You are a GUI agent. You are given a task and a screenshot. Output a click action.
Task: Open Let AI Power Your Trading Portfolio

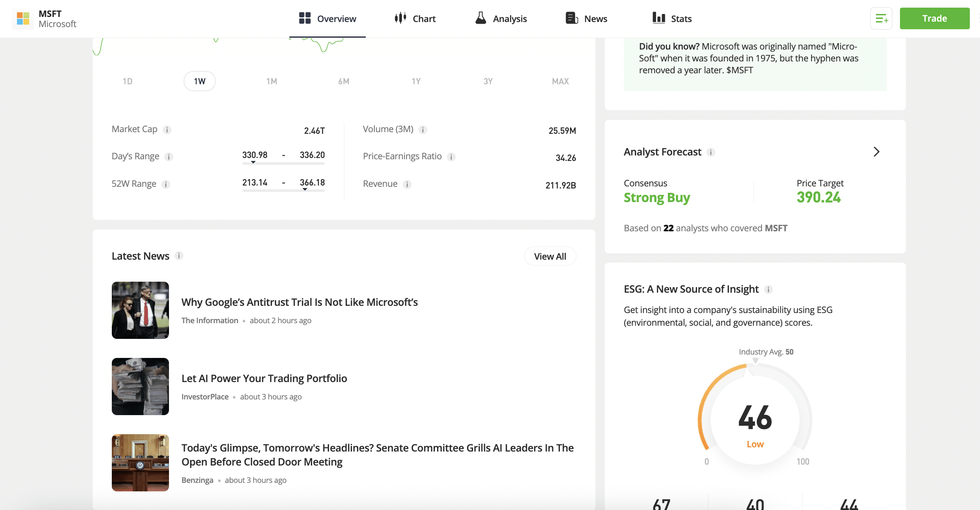click(264, 378)
